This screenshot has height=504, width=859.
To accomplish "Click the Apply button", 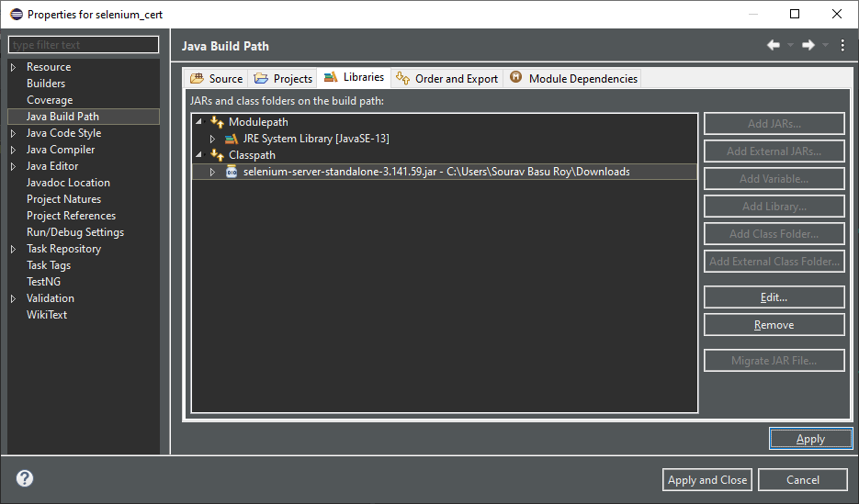I will [x=811, y=439].
